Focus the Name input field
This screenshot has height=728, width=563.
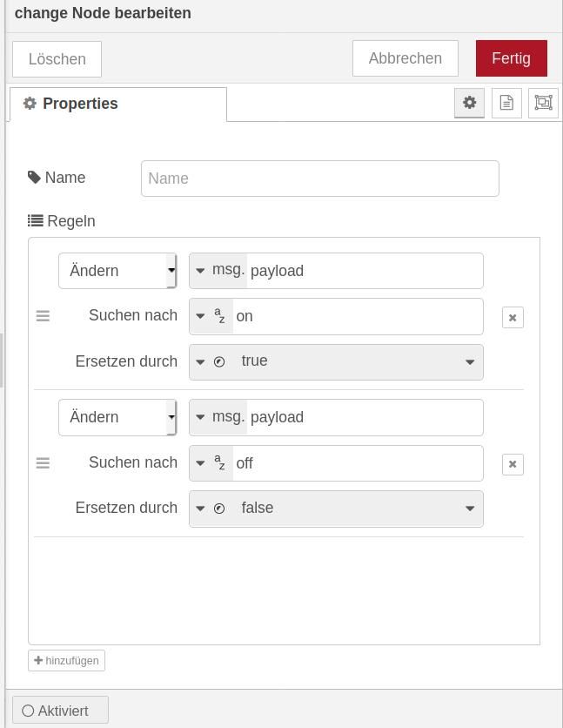[320, 179]
